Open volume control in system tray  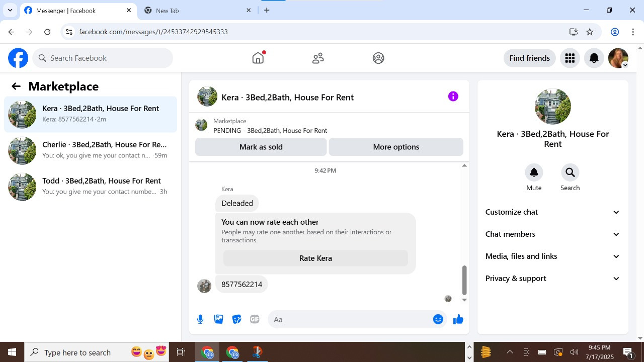tap(574, 352)
